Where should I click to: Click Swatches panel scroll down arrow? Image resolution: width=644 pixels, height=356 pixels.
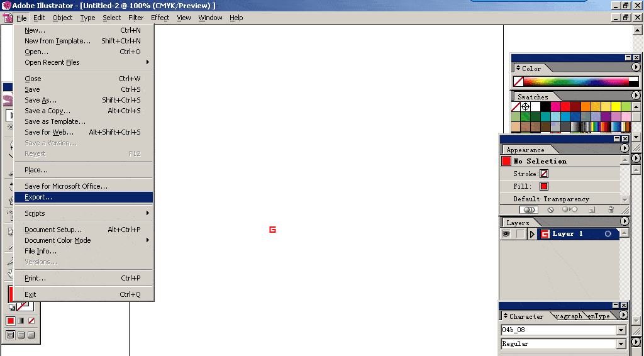(636, 136)
